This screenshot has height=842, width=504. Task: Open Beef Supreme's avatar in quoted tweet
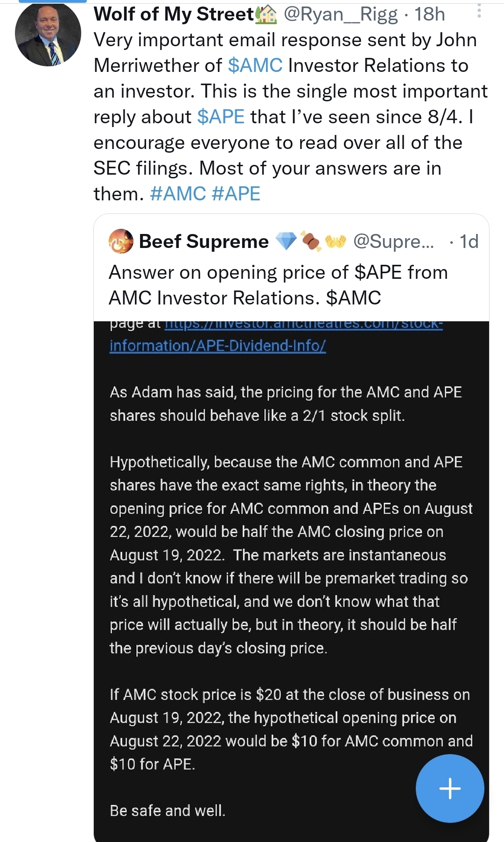pos(121,241)
